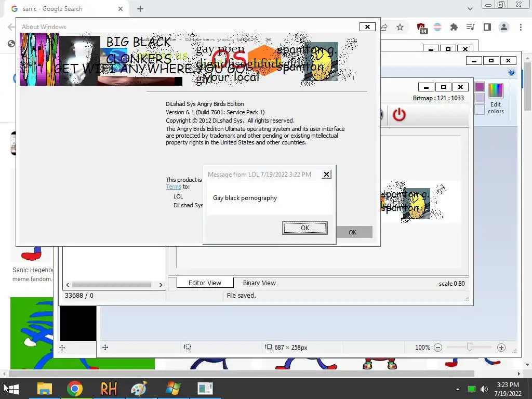532x399 pixels.
Task: Open File Explorer from the taskbar
Action: [x=45, y=389]
